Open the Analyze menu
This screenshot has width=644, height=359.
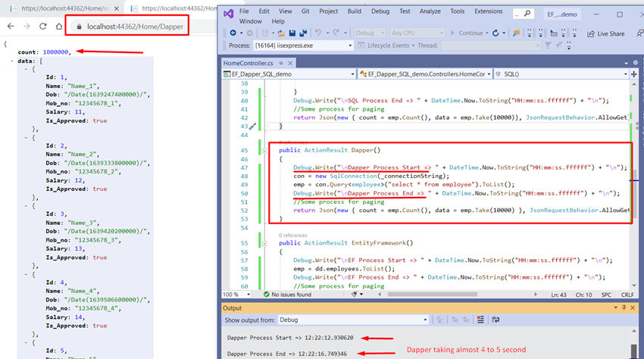(x=430, y=11)
